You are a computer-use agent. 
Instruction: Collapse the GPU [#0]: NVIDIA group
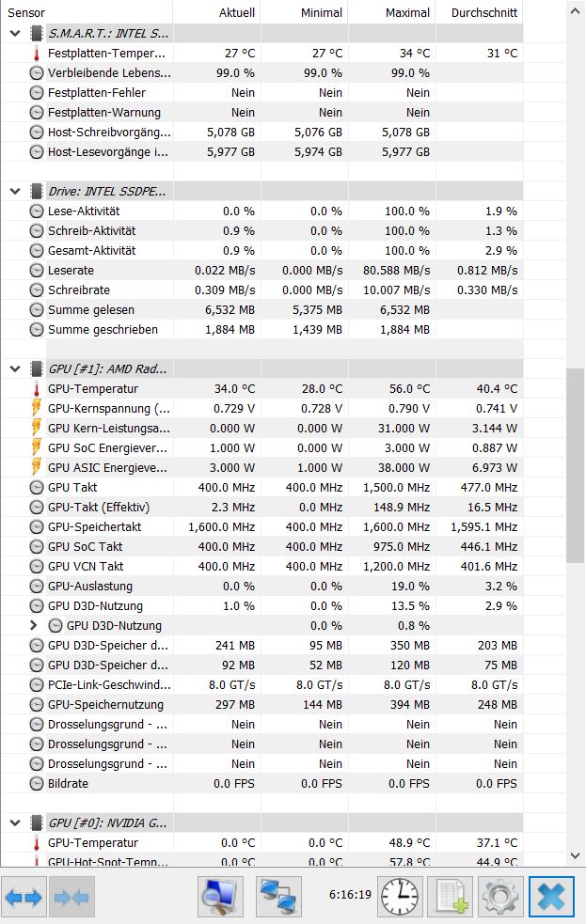tap(15, 823)
